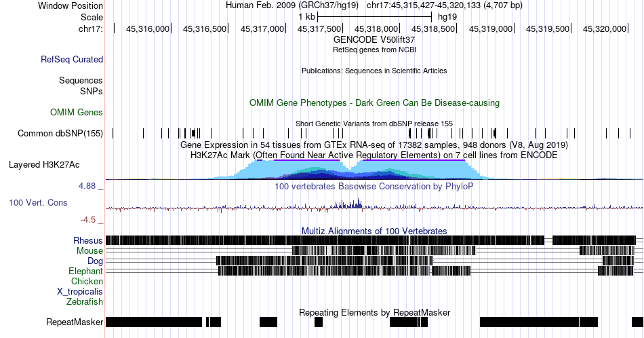Click Publications: Sequences in Scientific Articles title
This screenshot has width=644, height=338.
click(374, 71)
